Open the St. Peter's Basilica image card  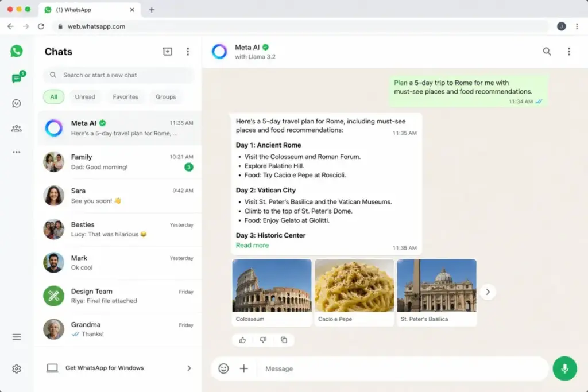(436, 292)
